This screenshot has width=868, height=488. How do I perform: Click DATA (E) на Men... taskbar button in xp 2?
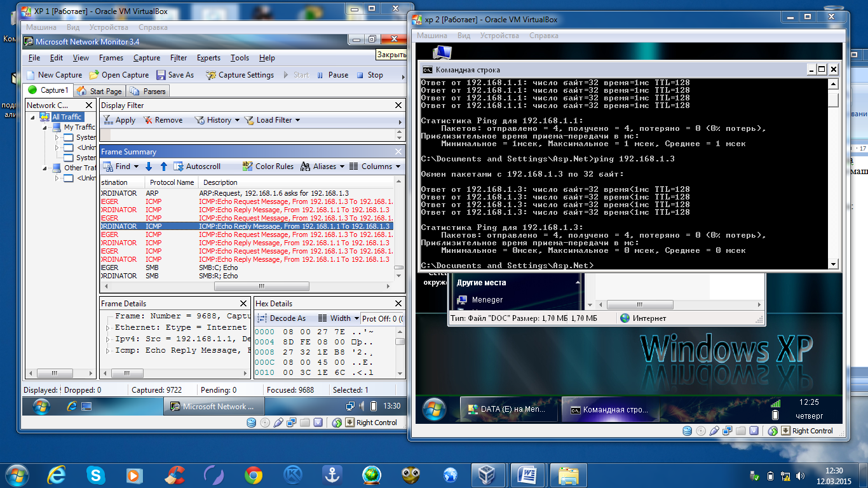(510, 410)
